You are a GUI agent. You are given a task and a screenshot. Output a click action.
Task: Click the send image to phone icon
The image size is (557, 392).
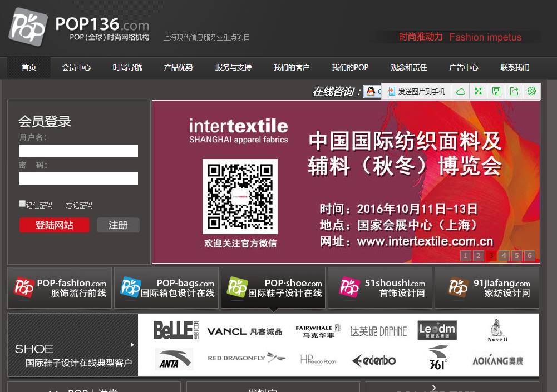(391, 91)
